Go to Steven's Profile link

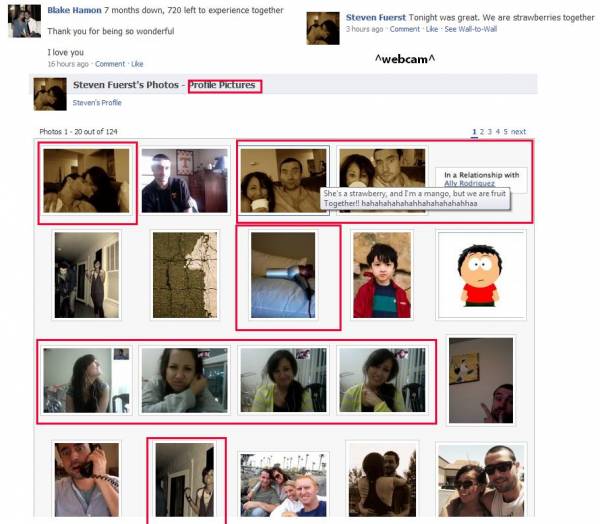tap(97, 103)
